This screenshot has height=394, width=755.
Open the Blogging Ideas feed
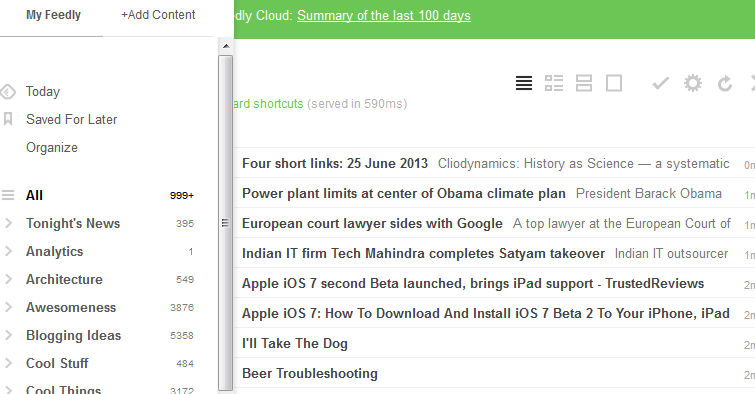tap(73, 335)
